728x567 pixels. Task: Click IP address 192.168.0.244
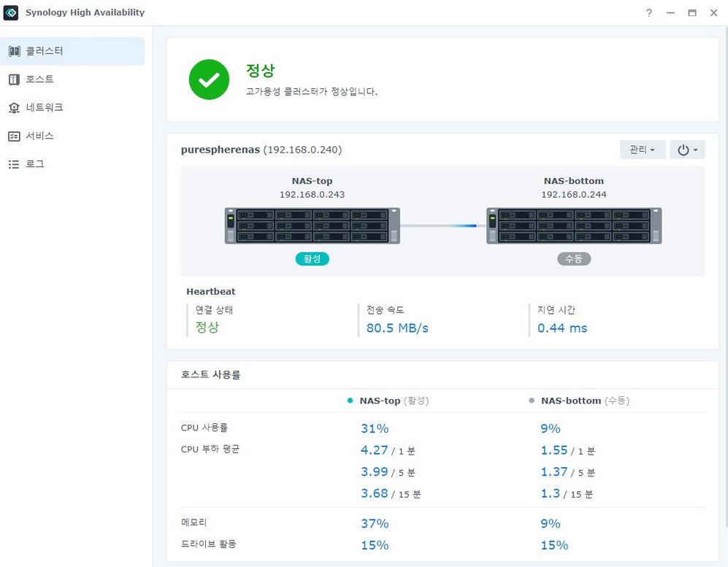(574, 194)
